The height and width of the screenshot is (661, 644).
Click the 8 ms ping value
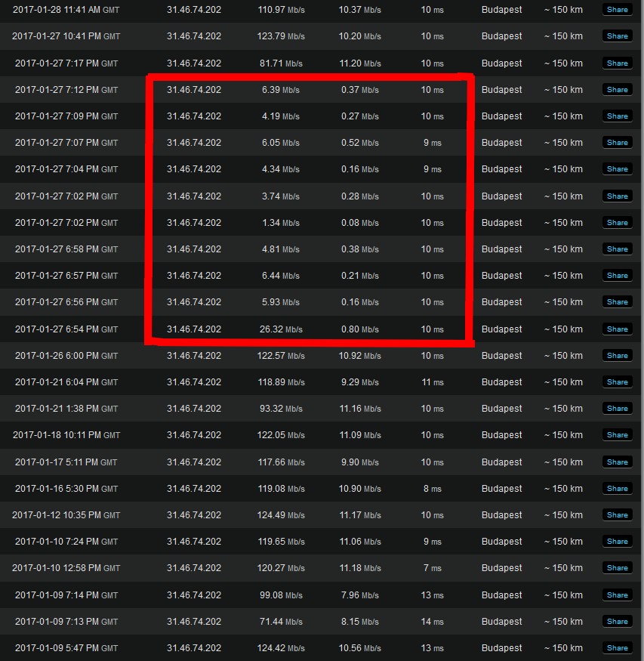pos(432,489)
